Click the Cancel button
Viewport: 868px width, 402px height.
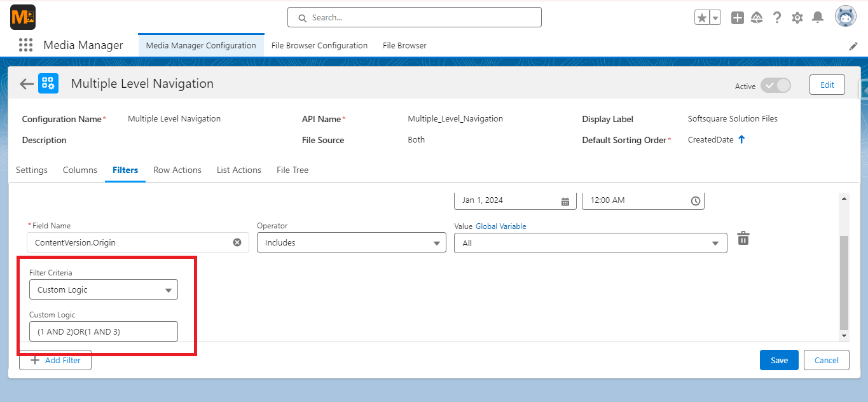826,360
